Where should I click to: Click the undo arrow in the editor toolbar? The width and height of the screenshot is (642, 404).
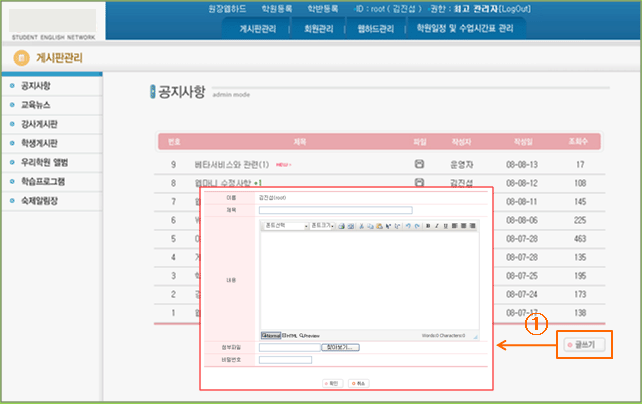[408, 226]
